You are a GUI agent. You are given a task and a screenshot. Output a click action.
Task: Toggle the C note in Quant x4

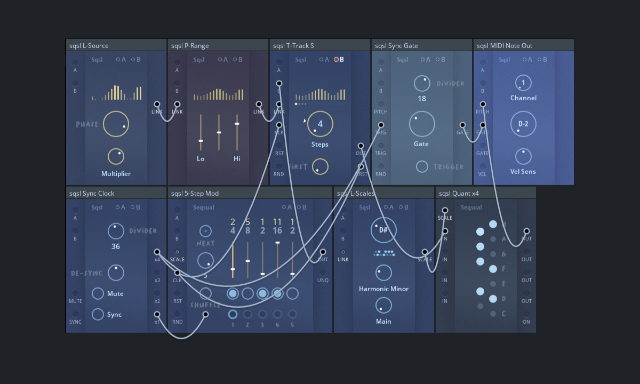(x=493, y=313)
